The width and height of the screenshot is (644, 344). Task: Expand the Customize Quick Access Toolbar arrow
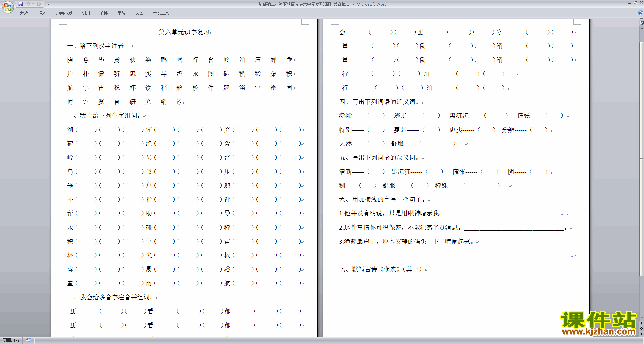(48, 4)
